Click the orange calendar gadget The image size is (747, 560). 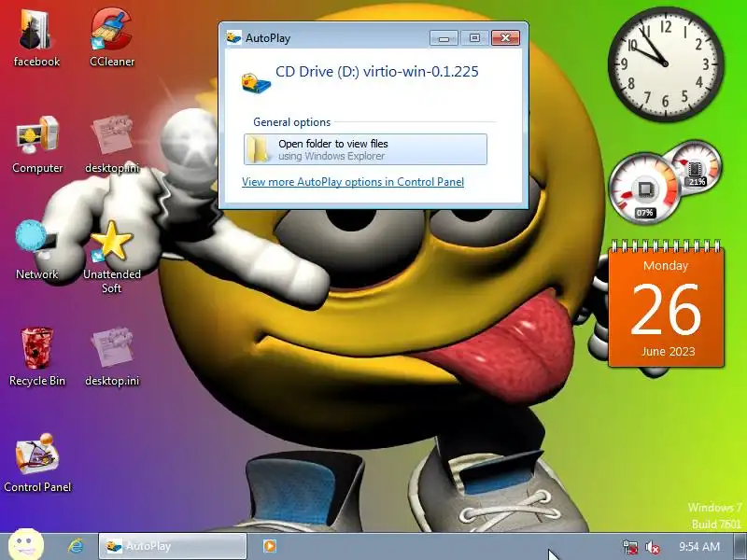coord(666,305)
